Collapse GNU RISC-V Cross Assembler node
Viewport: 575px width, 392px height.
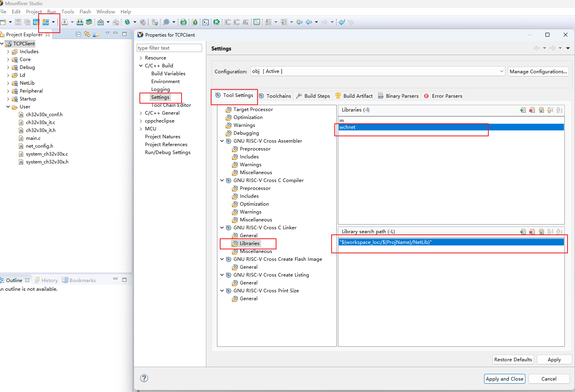click(222, 141)
